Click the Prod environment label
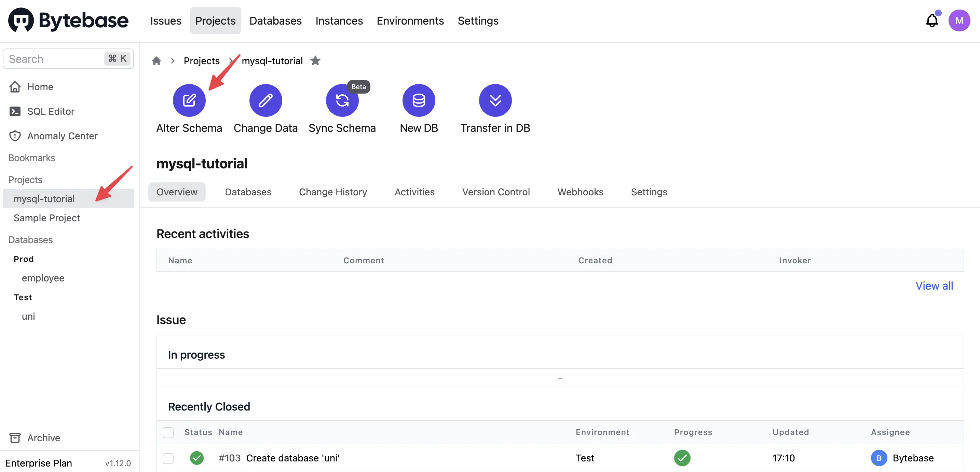 point(24,259)
